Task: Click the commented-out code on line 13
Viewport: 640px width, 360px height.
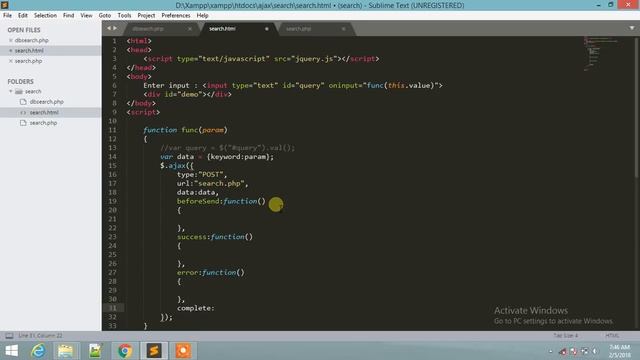Action: tap(227, 148)
